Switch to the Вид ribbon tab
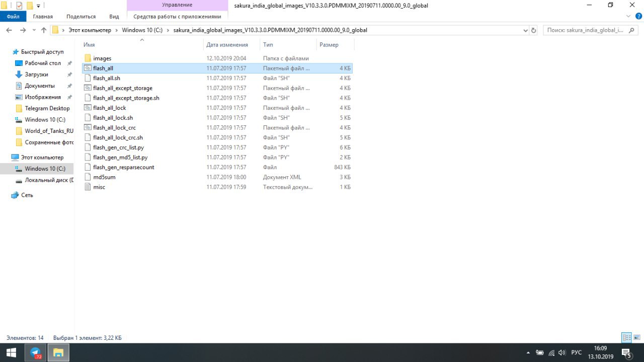Screen dimensions: 644x362 (x=114, y=17)
